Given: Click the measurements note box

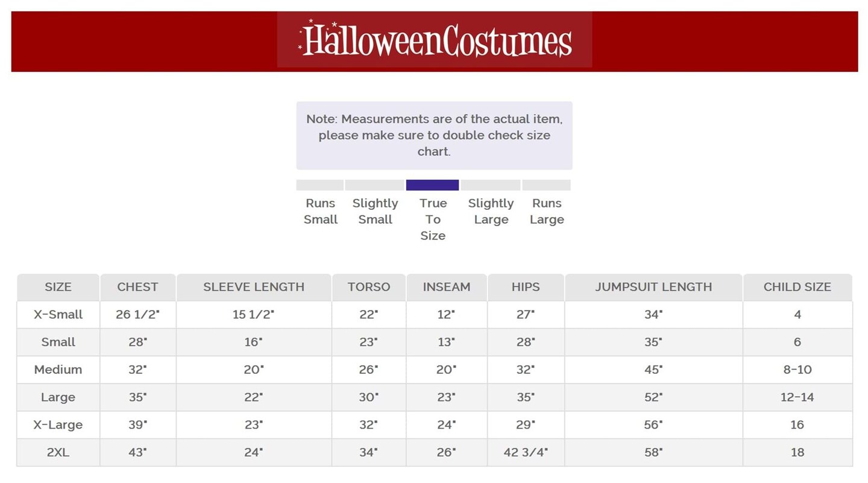Looking at the screenshot, I should (x=434, y=135).
